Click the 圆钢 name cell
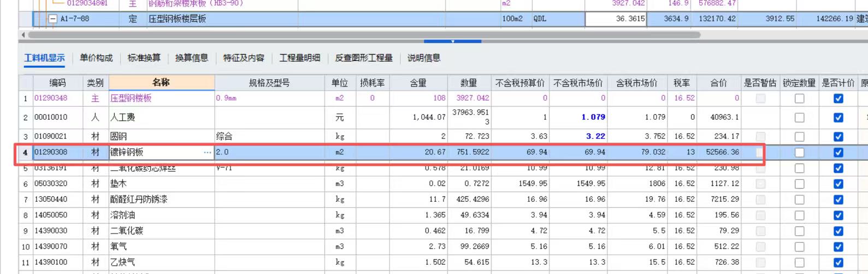The width and height of the screenshot is (868, 274). click(x=161, y=136)
